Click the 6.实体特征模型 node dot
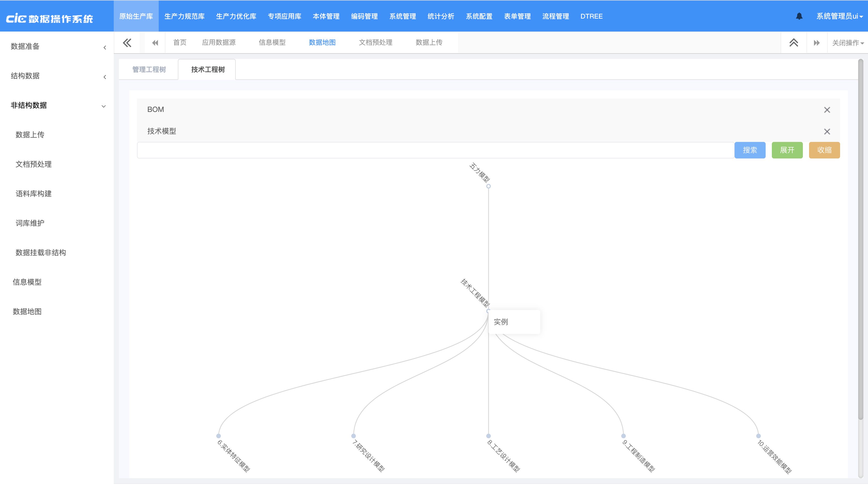 point(218,436)
